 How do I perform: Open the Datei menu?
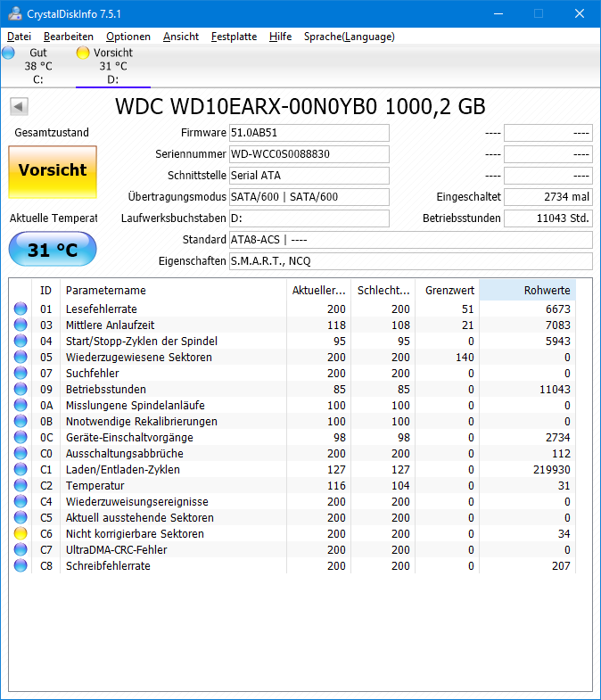point(20,37)
